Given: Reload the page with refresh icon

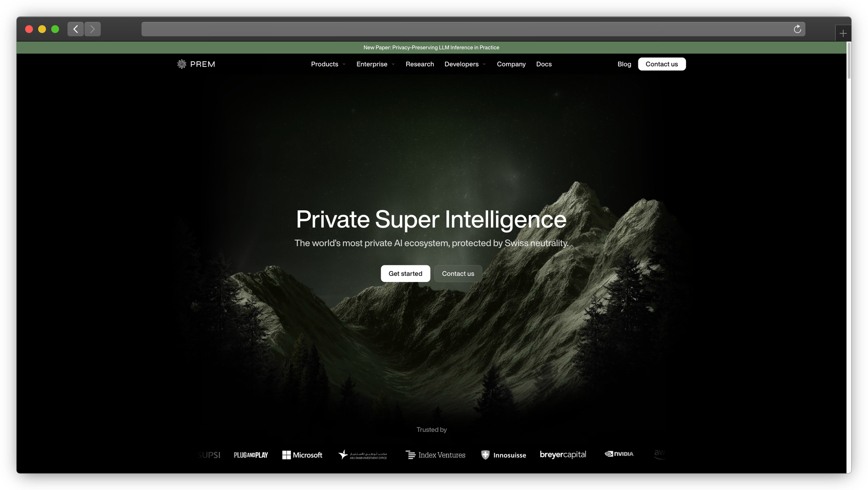Looking at the screenshot, I should tap(797, 29).
